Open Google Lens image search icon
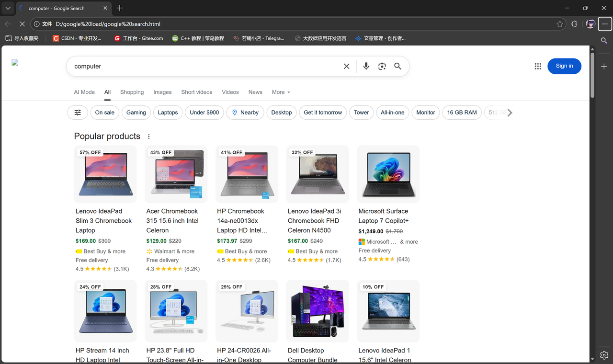 pyautogui.click(x=382, y=67)
